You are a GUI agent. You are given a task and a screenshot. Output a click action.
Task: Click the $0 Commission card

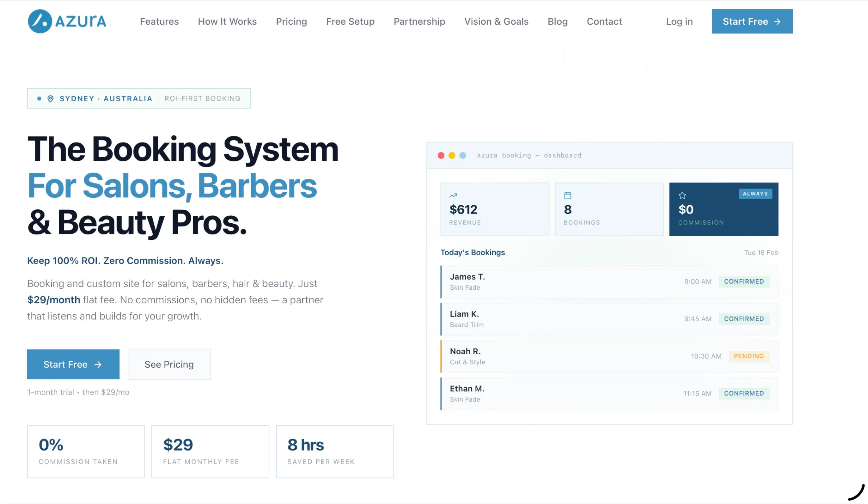724,209
